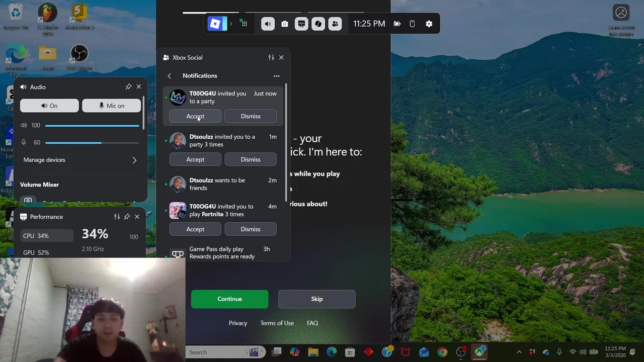Image resolution: width=644 pixels, height=362 pixels.
Task: Select the GPU 52% tab in Performance
Action: (x=47, y=252)
